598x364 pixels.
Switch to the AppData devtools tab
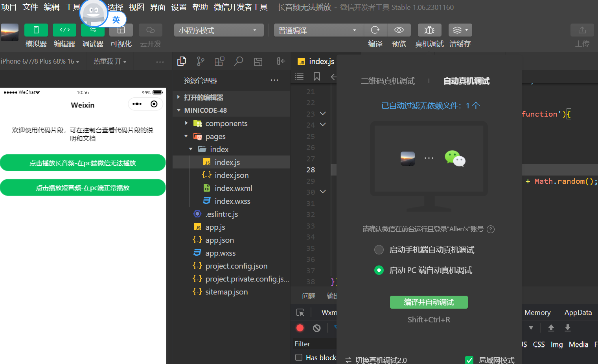pos(578,313)
